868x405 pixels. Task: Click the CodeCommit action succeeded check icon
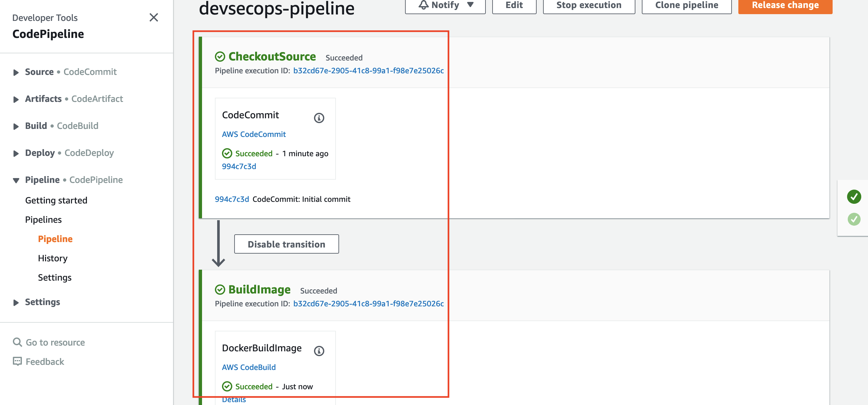point(227,154)
